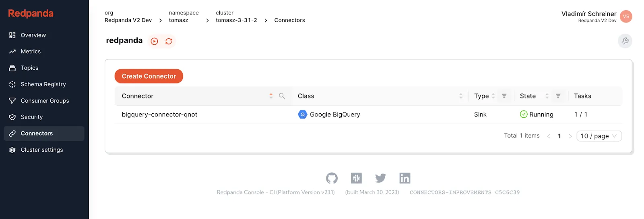Click the Sink type cell
The image size is (644, 219).
point(480,115)
